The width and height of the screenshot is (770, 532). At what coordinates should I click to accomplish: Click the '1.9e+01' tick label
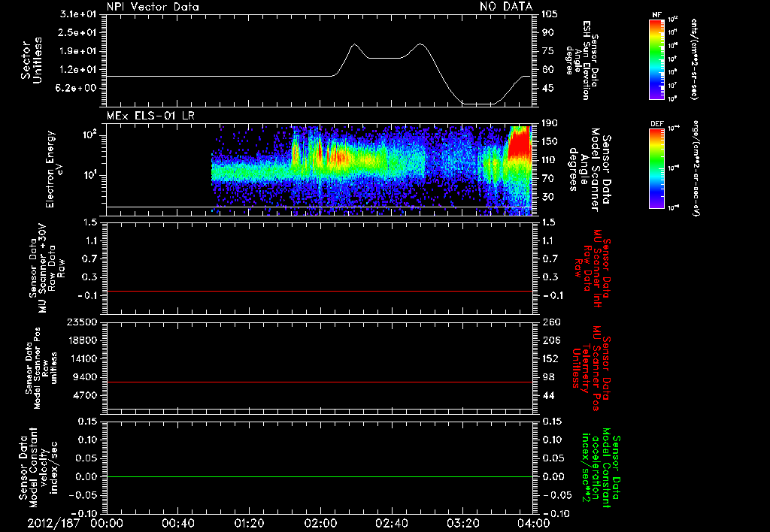coord(78,51)
